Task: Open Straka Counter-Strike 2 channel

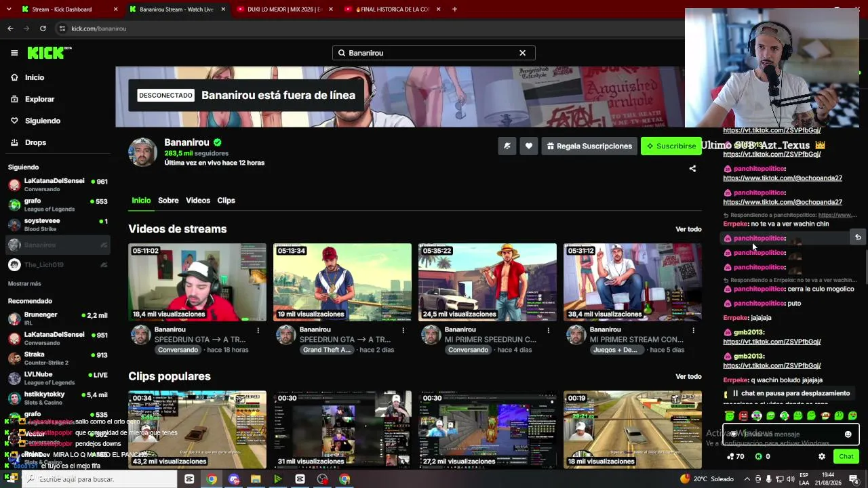Action: pyautogui.click(x=58, y=358)
